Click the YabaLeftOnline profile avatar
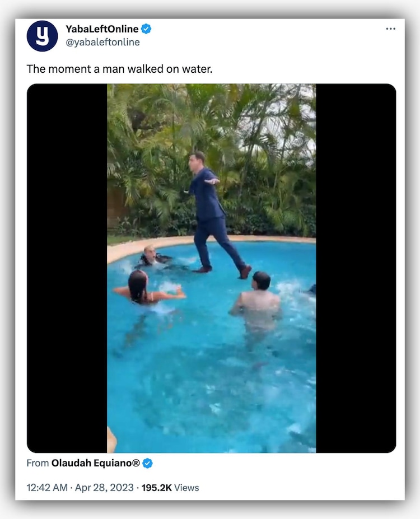Viewport: 420px width, 519px height. (42, 36)
